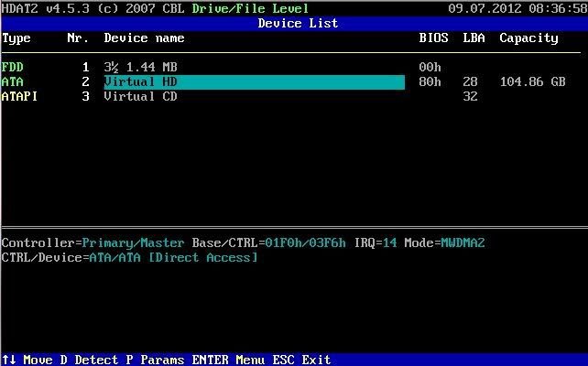This screenshot has height=366, width=588.
Task: Click the 104.86 GB capacity value
Action: pyautogui.click(x=532, y=82)
